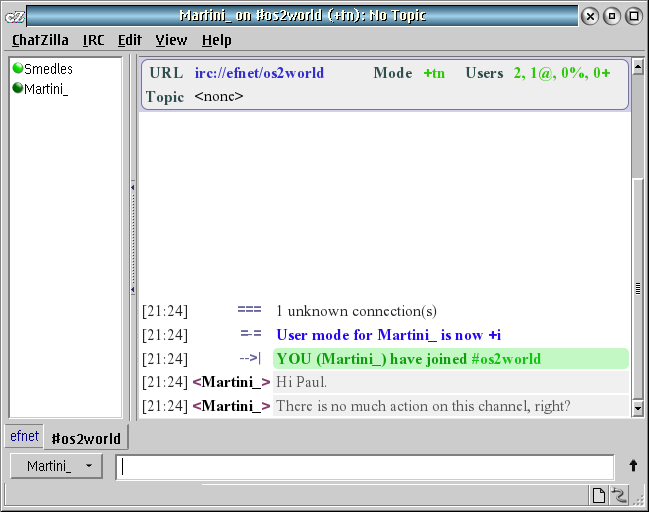Open the ChatZilla menu
The width and height of the screenshot is (649, 512).
point(40,40)
